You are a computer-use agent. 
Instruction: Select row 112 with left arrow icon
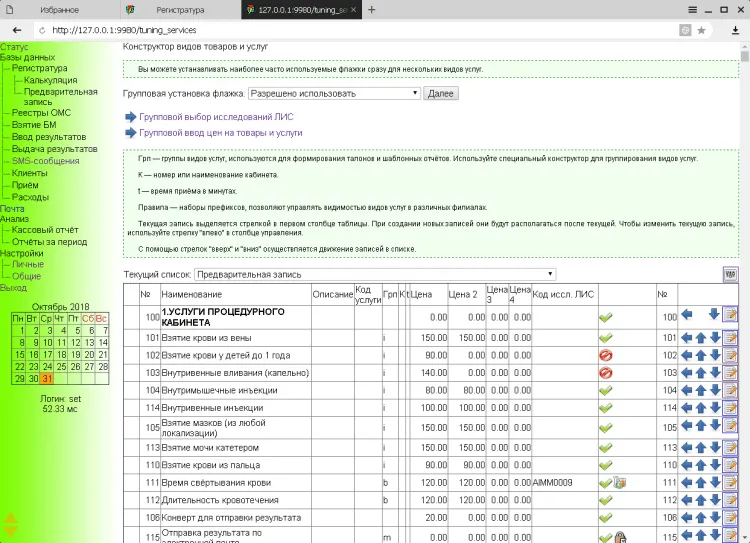(x=686, y=500)
